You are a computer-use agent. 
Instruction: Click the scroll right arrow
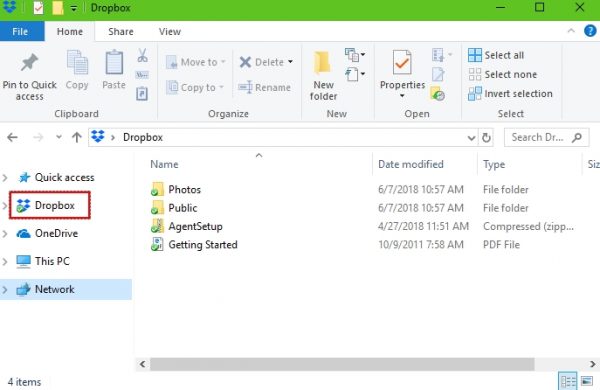pos(593,364)
